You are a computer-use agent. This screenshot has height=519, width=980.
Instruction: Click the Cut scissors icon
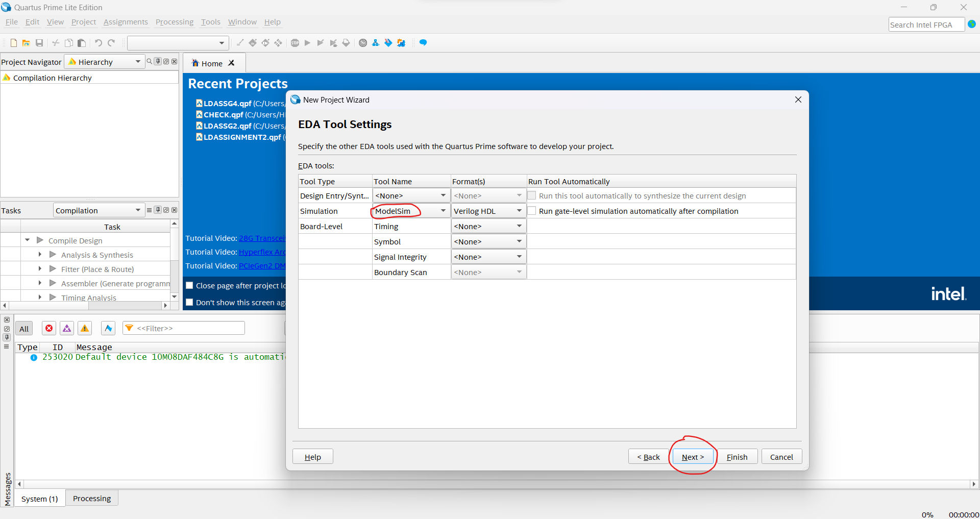(56, 43)
